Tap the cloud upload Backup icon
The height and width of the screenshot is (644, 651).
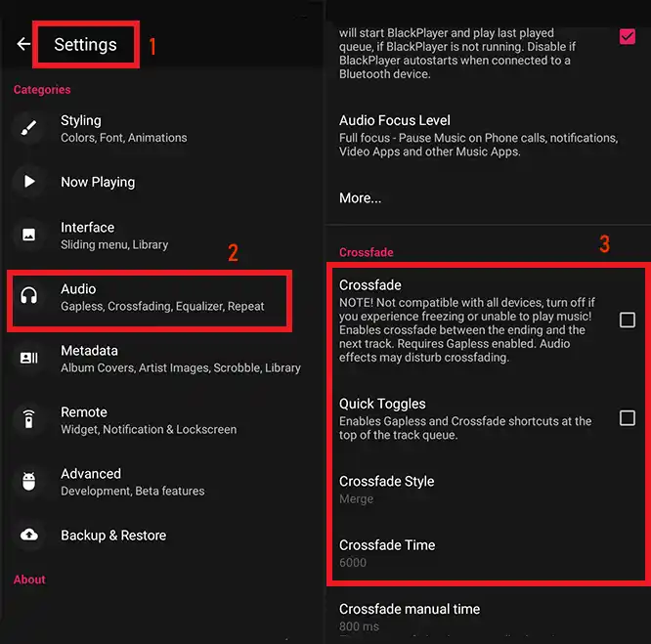pyautogui.click(x=28, y=535)
